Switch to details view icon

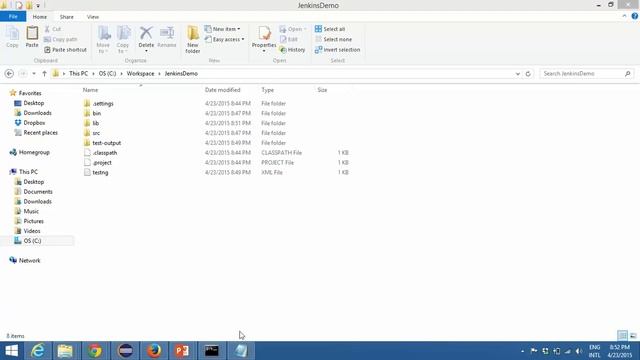tap(622, 336)
